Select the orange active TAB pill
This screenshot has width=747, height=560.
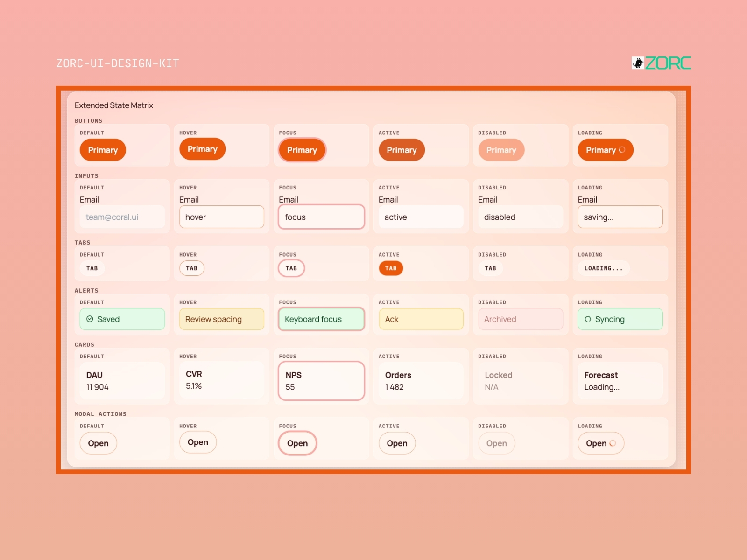click(x=391, y=268)
